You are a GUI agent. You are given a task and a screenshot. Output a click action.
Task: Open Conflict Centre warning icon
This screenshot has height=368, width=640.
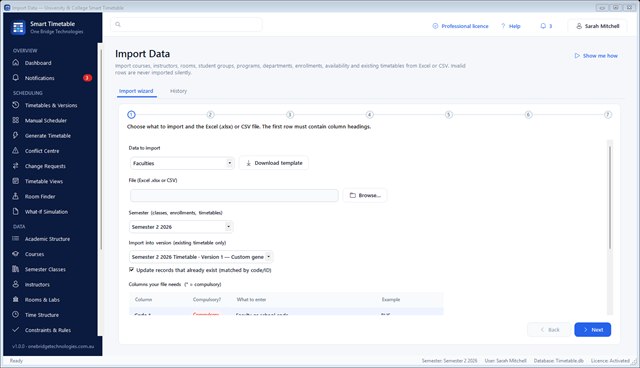pos(16,151)
